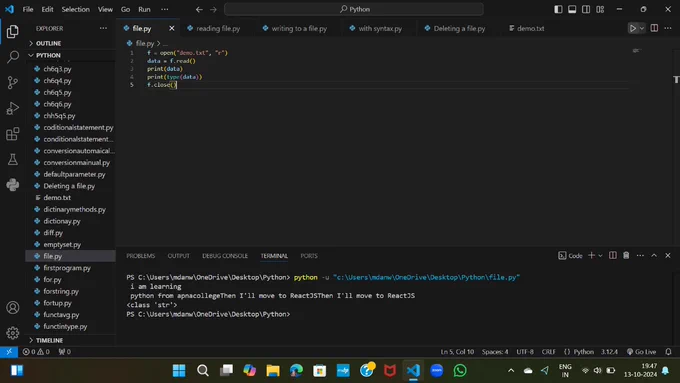Open the DEBUG CONSOLE panel tab

tap(225, 256)
